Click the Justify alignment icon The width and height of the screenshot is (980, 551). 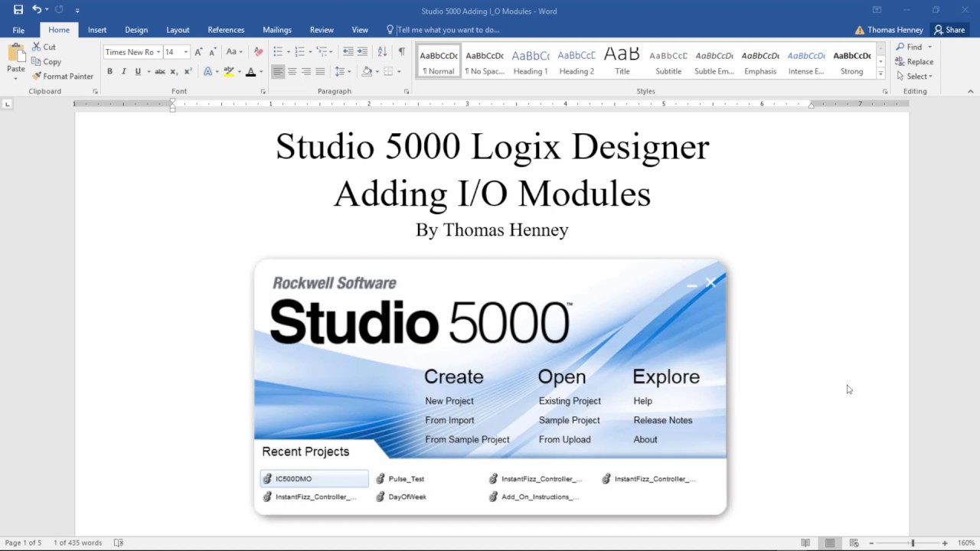pos(320,71)
